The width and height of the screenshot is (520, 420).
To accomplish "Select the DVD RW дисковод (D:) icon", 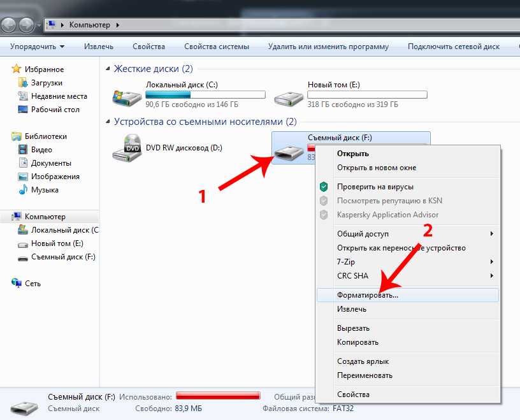I will [127, 148].
